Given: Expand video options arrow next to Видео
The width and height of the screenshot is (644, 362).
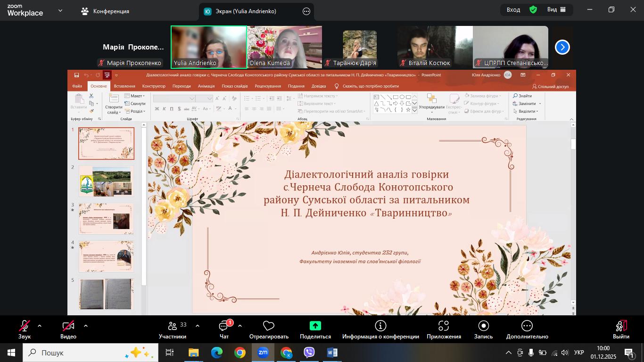Looking at the screenshot, I should click(x=86, y=326).
